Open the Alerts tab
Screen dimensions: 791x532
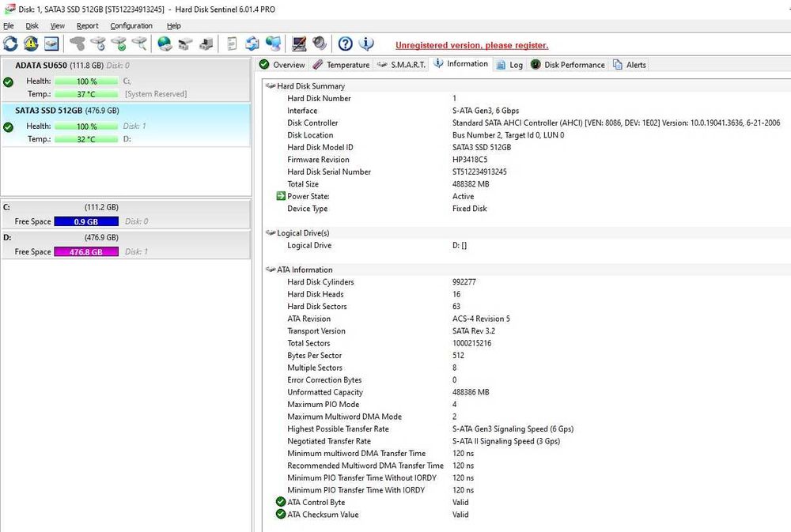pyautogui.click(x=629, y=65)
